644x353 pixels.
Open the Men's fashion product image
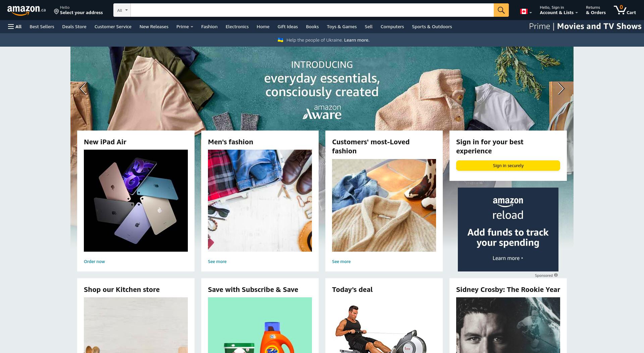(x=260, y=201)
